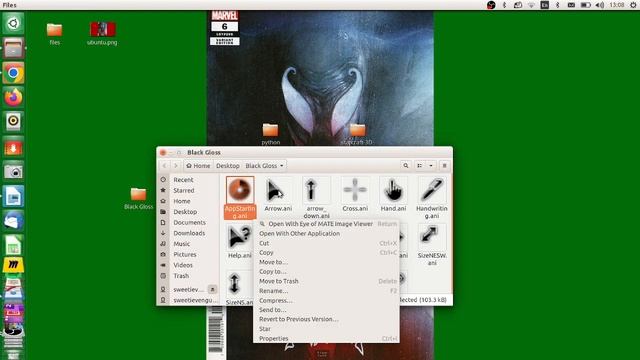Choose Cut from context menu
Image resolution: width=640 pixels, height=360 pixels.
tap(326, 243)
